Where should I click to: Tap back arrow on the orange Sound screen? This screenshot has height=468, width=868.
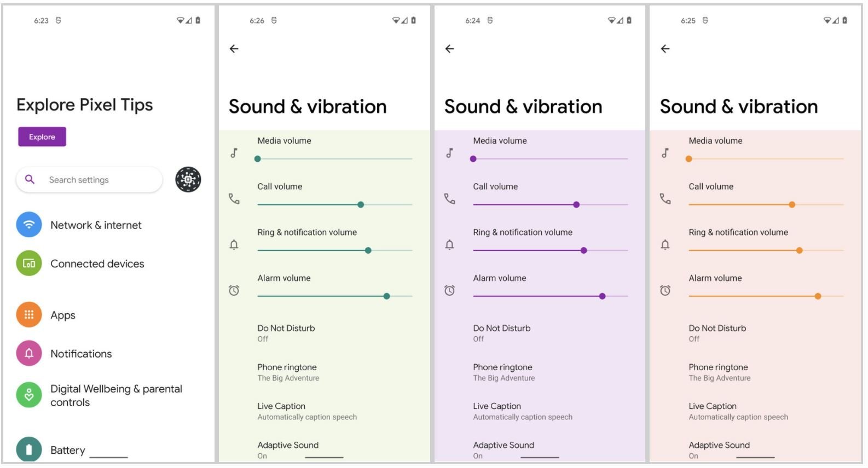[x=666, y=49]
